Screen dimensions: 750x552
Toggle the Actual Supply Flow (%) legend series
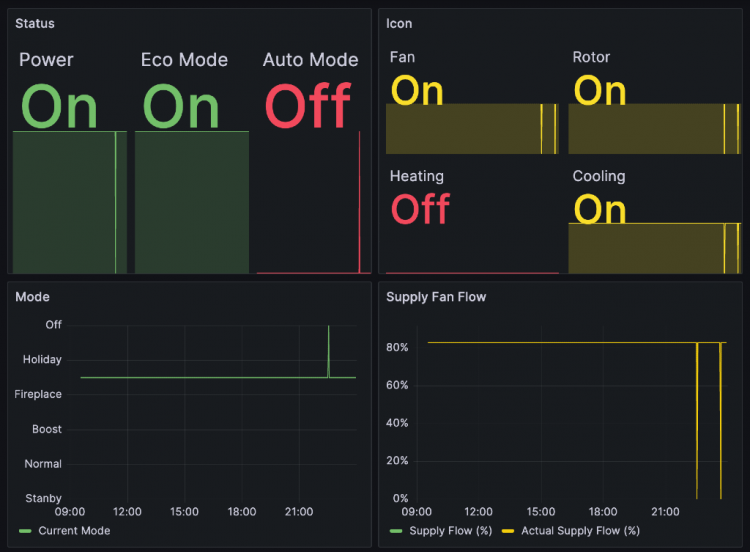580,531
